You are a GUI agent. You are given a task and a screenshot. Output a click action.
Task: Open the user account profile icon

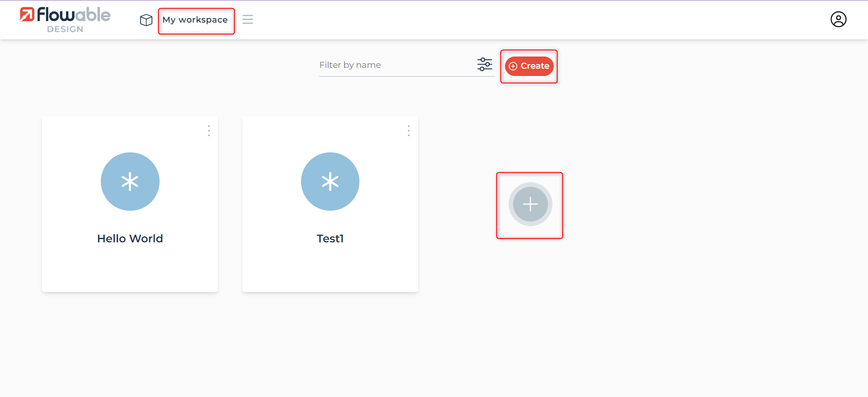(x=838, y=19)
